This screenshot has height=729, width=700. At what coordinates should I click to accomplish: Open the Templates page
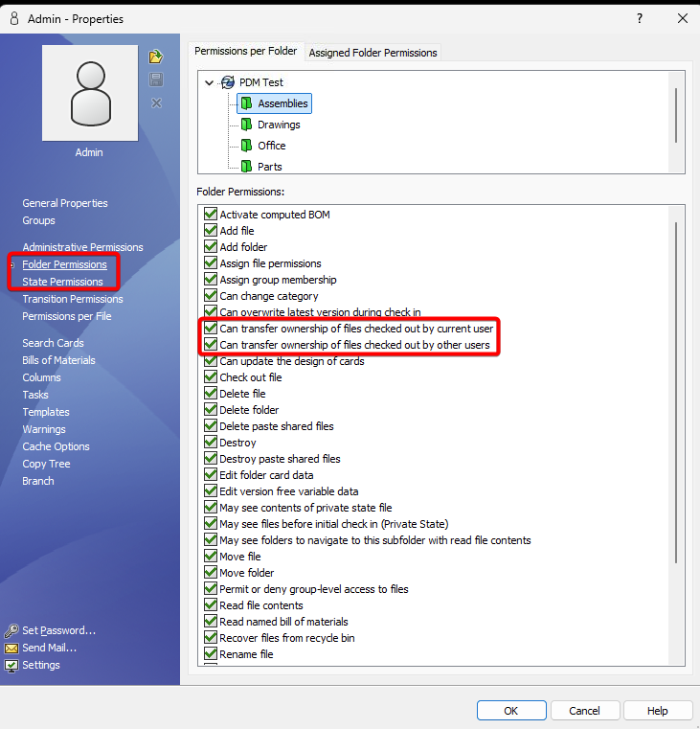pos(46,412)
